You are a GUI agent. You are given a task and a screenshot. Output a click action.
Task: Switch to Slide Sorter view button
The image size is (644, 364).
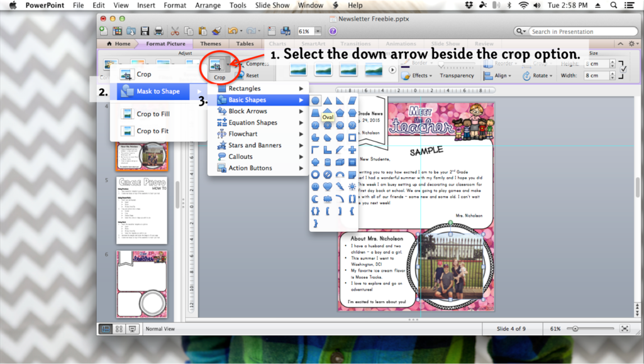click(119, 329)
